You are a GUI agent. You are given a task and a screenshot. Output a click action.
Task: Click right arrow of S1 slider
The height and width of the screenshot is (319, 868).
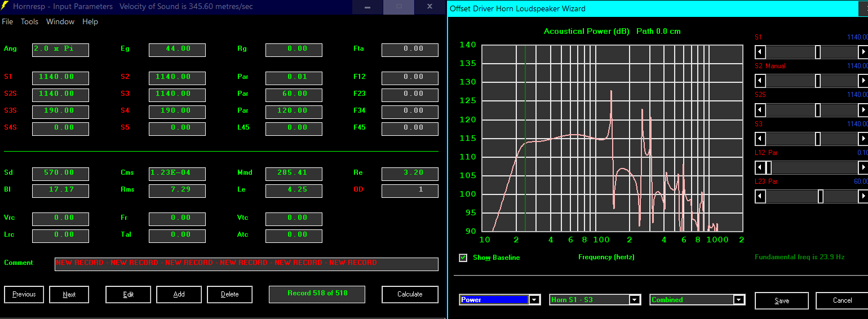(863, 52)
